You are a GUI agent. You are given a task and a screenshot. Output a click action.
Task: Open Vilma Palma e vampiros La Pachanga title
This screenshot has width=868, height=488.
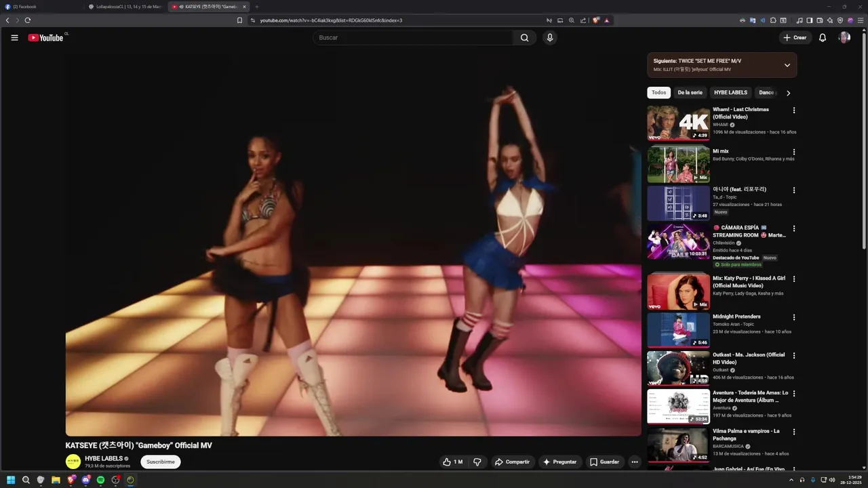746,434
